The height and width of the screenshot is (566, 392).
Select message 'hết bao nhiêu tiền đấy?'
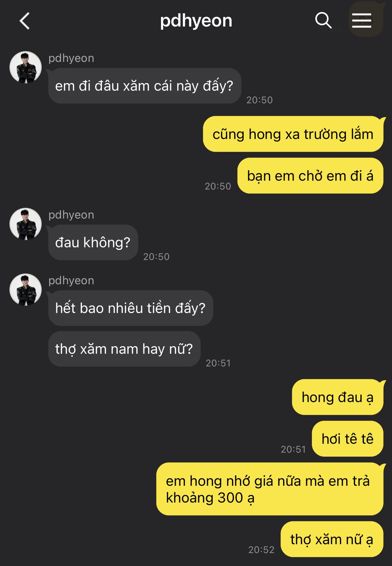click(131, 308)
